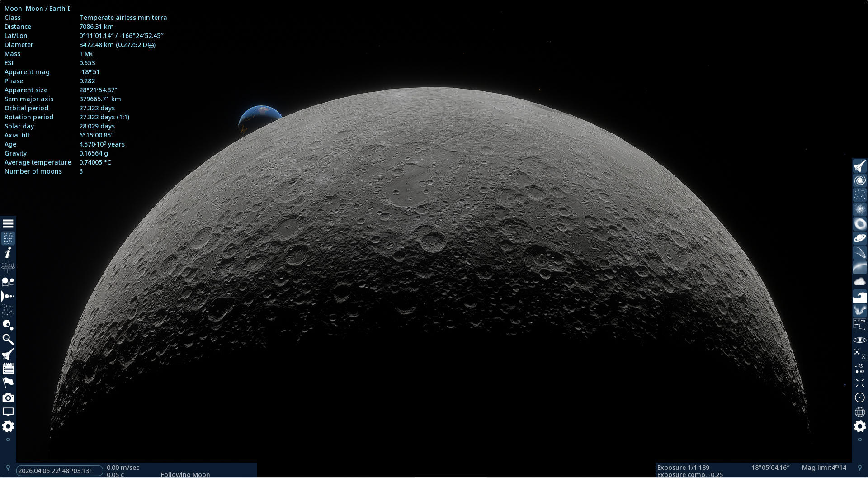Click the globe grid icon
The image size is (868, 478).
coord(860,412)
